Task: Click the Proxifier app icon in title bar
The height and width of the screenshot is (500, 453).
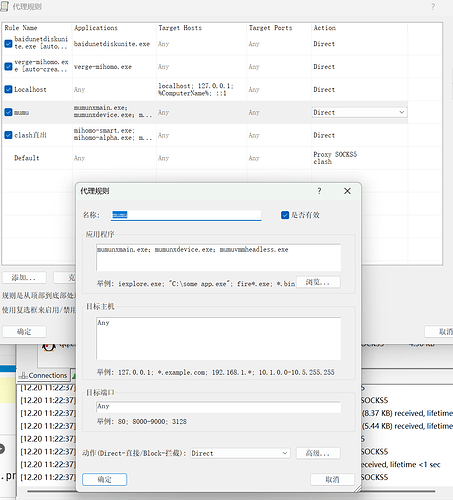Action: [4, 6]
